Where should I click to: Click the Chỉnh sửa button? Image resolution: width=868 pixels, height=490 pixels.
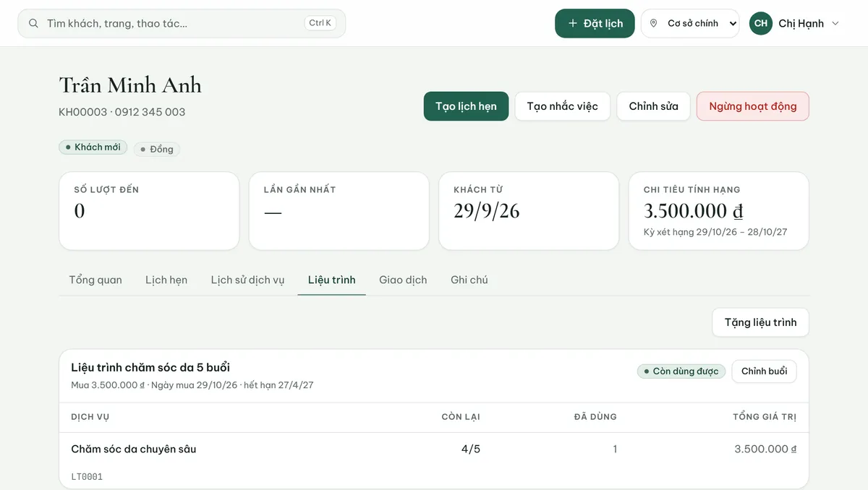653,106
